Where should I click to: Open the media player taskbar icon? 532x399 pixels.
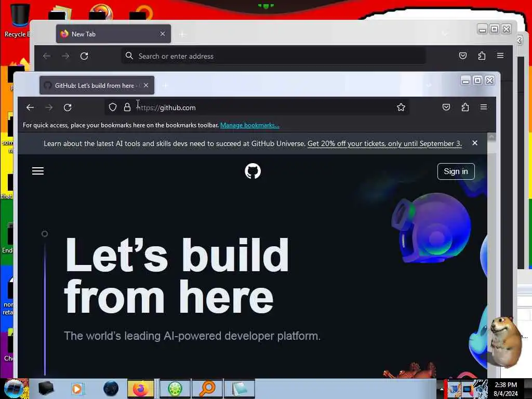77,389
